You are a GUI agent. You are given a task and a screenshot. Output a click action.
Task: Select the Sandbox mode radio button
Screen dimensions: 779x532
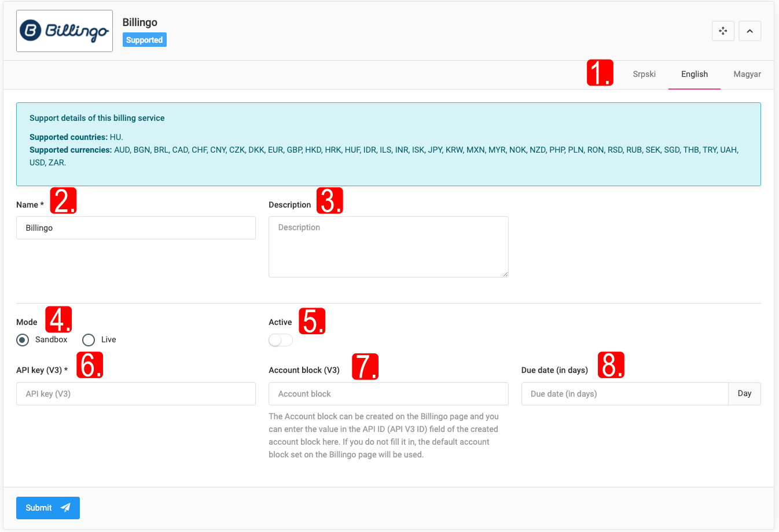[x=23, y=340]
